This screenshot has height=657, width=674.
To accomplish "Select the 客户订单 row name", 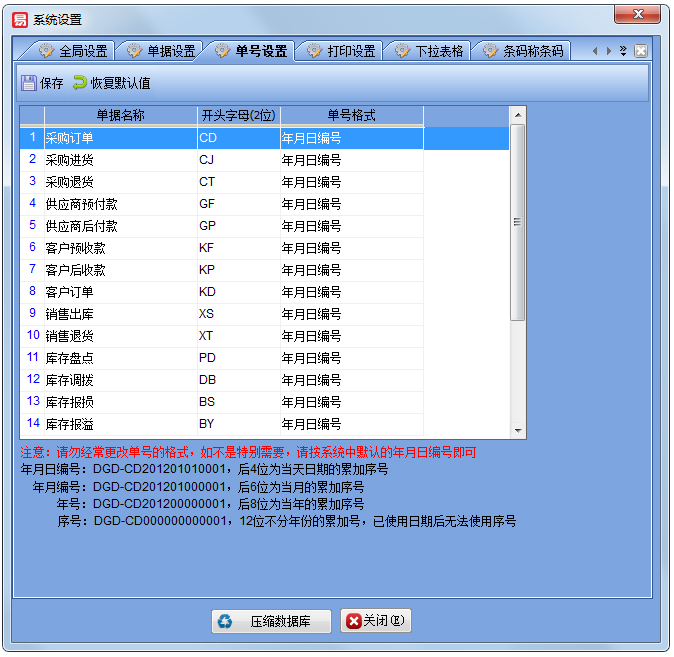I will [70, 292].
